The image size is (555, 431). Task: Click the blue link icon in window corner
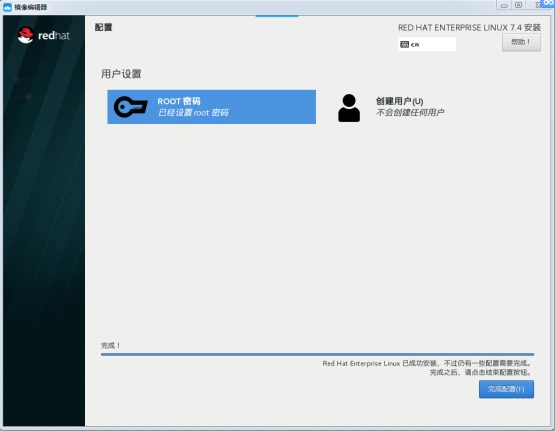pos(549,3)
